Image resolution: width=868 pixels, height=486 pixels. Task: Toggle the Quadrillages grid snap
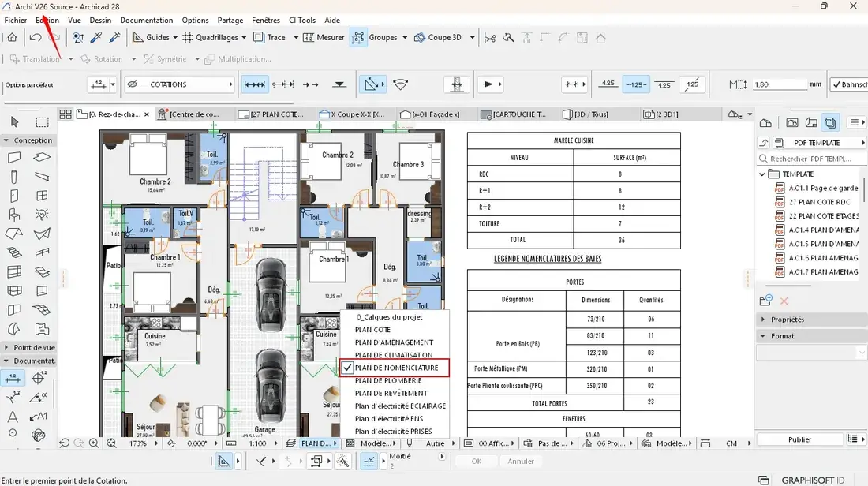(x=211, y=38)
